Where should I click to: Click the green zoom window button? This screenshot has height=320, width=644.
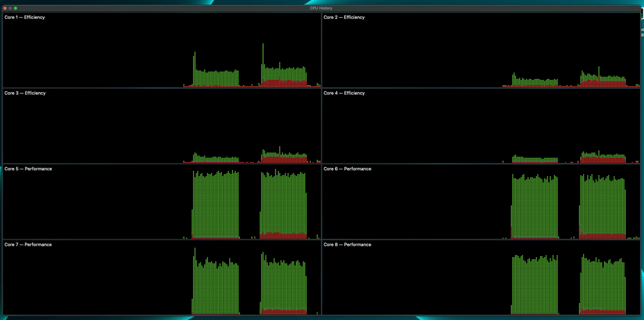[x=15, y=8]
